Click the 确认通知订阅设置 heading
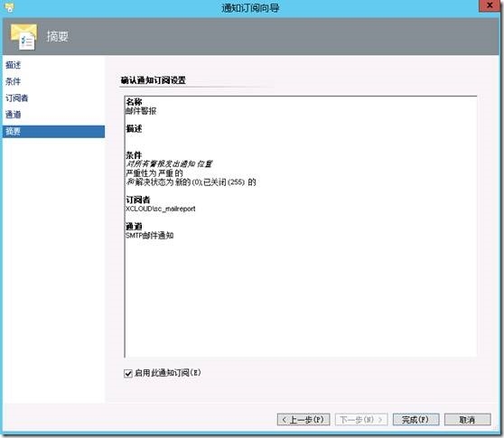The image size is (504, 438). 154,80
